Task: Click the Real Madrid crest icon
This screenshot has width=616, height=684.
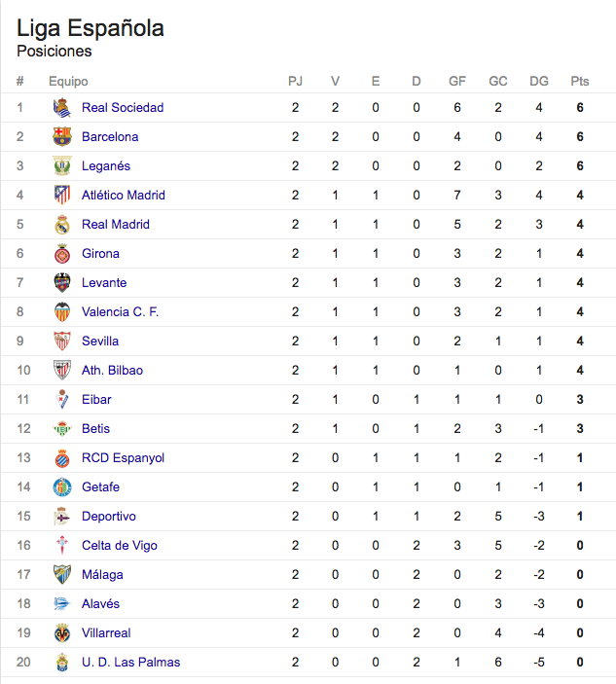Action: pos(62,224)
